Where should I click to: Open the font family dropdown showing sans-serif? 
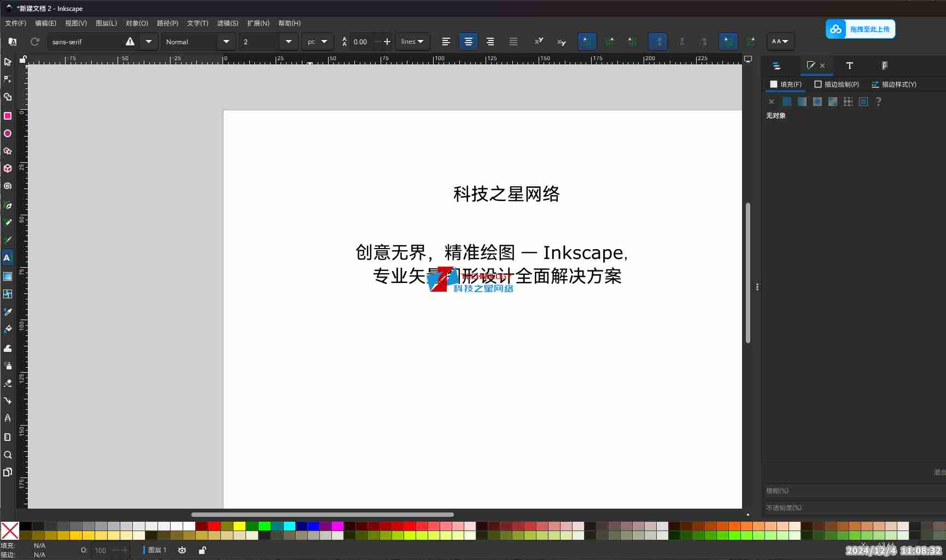point(148,42)
